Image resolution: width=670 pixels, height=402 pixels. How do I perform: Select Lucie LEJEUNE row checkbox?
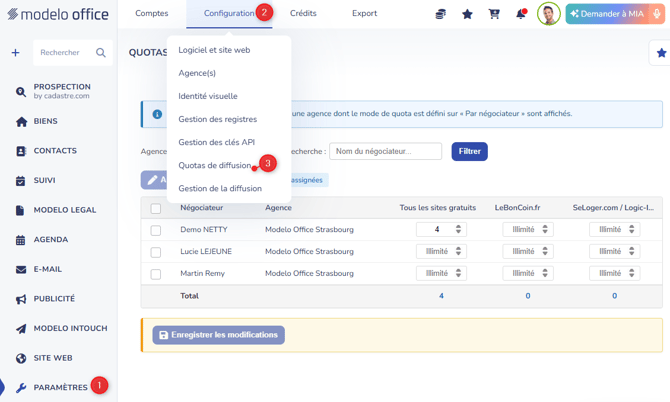click(x=156, y=252)
